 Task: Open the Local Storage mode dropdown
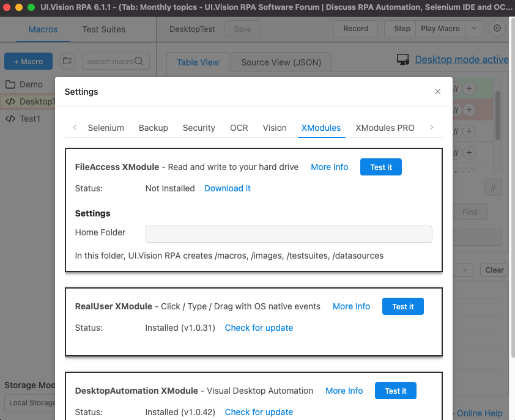point(30,402)
